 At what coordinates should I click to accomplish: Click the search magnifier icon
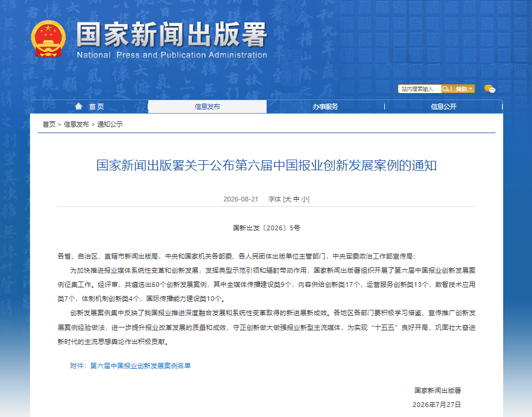445,89
